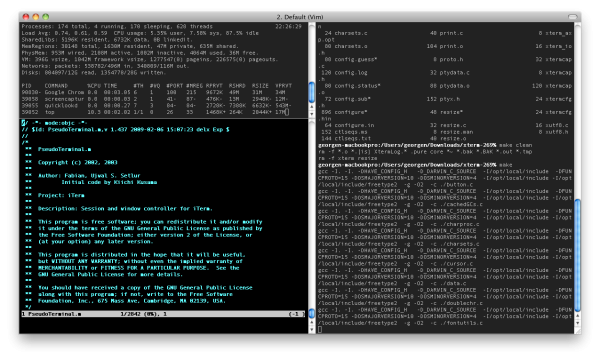Image resolution: width=600 pixels, height=360 pixels.
Task: Click the yellow minimize window button
Action: 36,16
